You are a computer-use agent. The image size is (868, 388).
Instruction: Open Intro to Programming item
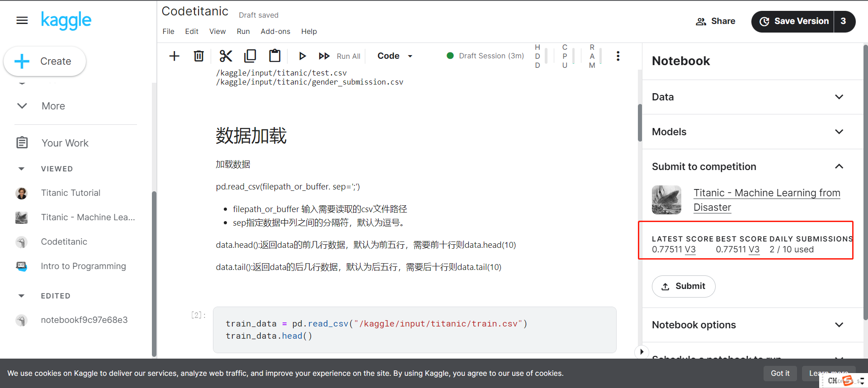[x=83, y=266]
